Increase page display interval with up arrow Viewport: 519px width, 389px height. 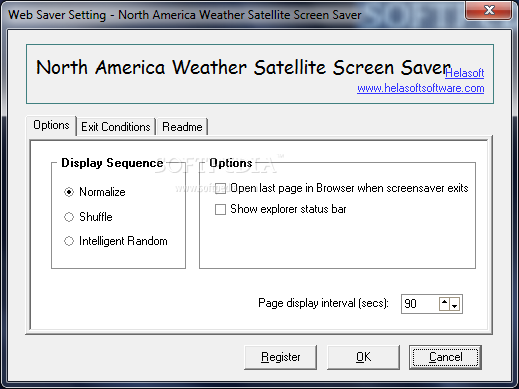click(444, 304)
